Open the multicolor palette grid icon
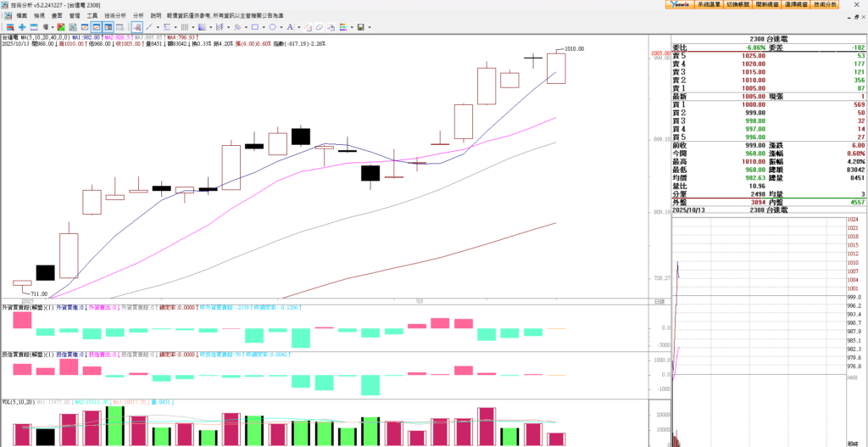The width and height of the screenshot is (868, 447). pyautogui.click(x=343, y=27)
